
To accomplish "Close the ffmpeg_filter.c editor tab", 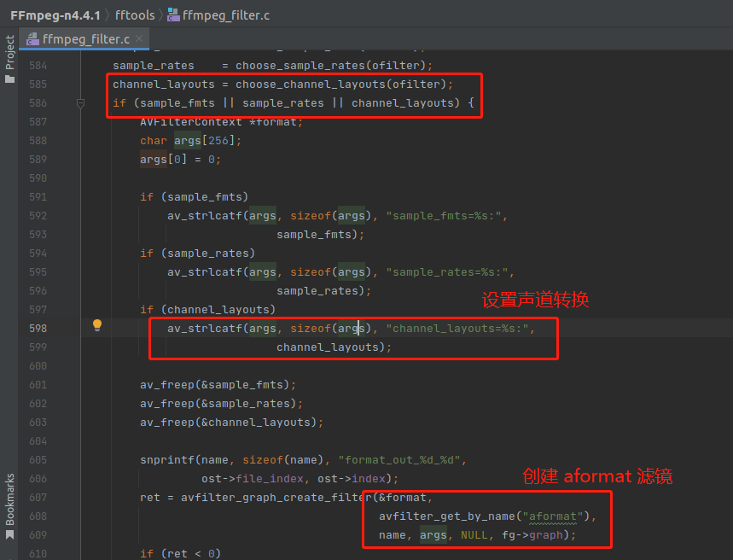I will 139,39.
